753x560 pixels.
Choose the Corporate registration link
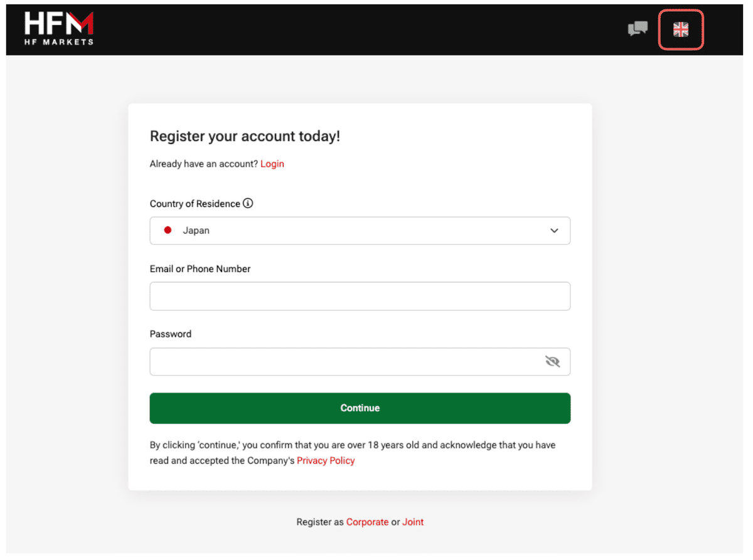pos(367,522)
